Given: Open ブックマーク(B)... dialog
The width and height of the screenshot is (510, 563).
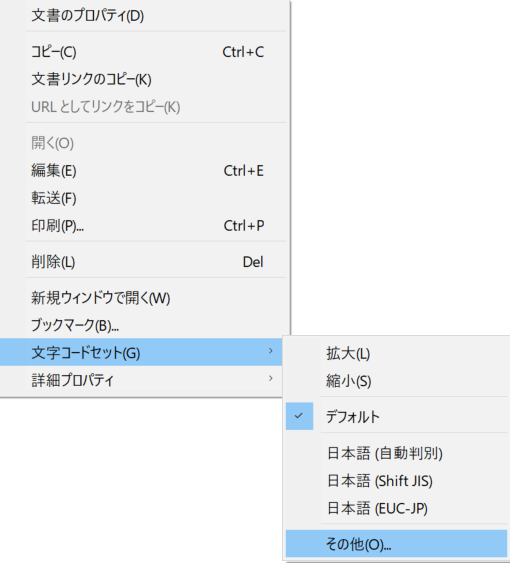Looking at the screenshot, I should pyautogui.click(x=144, y=325).
